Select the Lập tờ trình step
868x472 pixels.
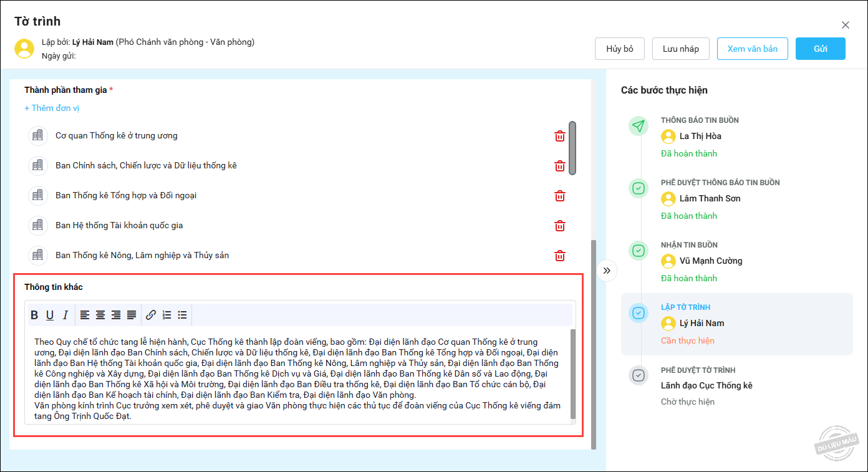pos(736,324)
